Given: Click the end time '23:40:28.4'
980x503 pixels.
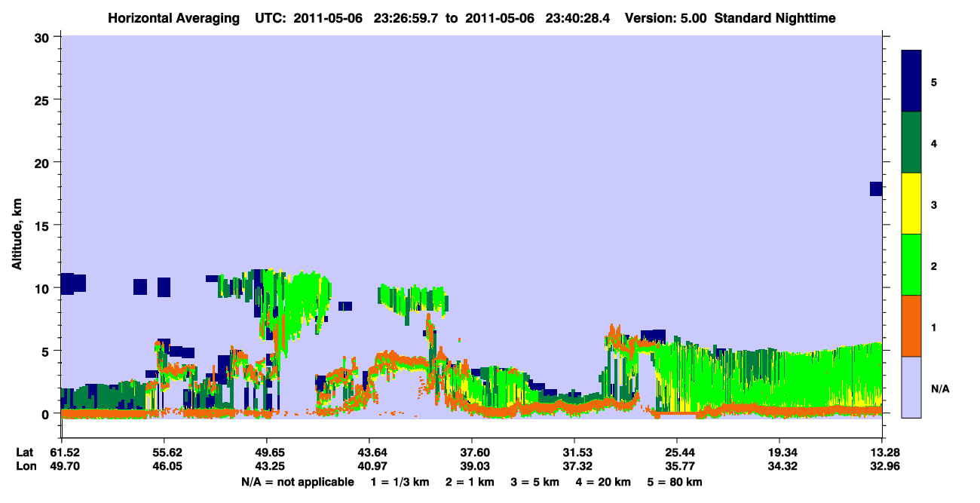Looking at the screenshot, I should click(x=580, y=18).
